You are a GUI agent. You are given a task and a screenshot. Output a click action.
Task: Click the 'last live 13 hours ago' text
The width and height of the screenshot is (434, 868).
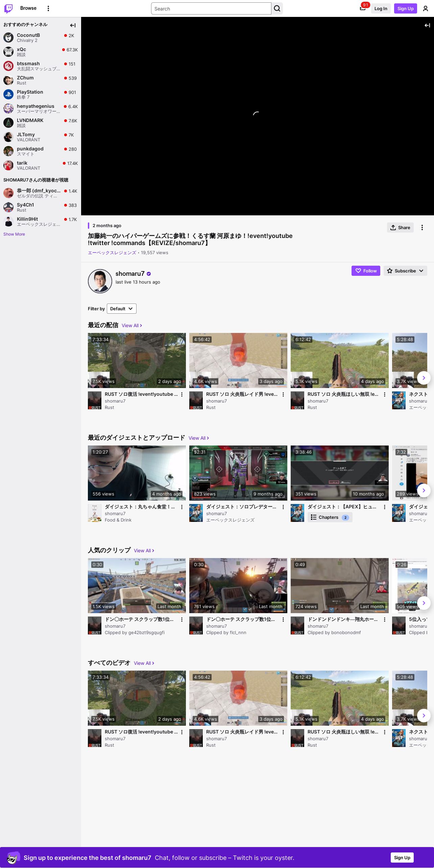click(x=138, y=282)
